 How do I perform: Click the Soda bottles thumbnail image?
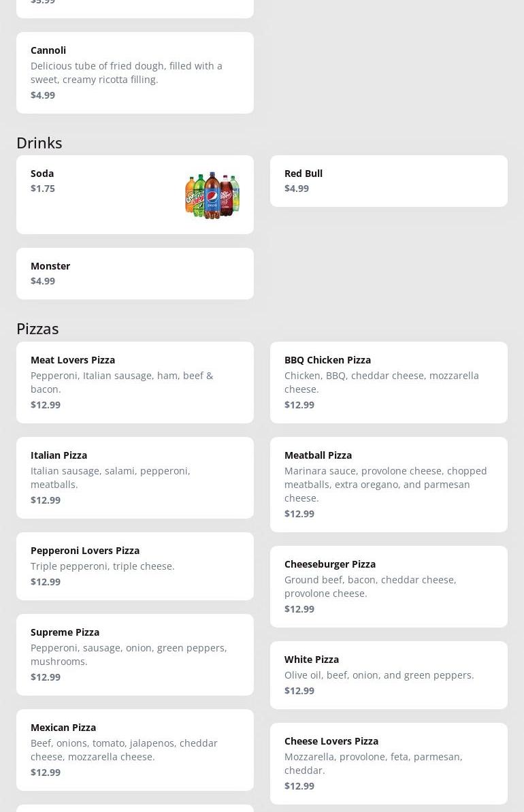[x=212, y=195]
